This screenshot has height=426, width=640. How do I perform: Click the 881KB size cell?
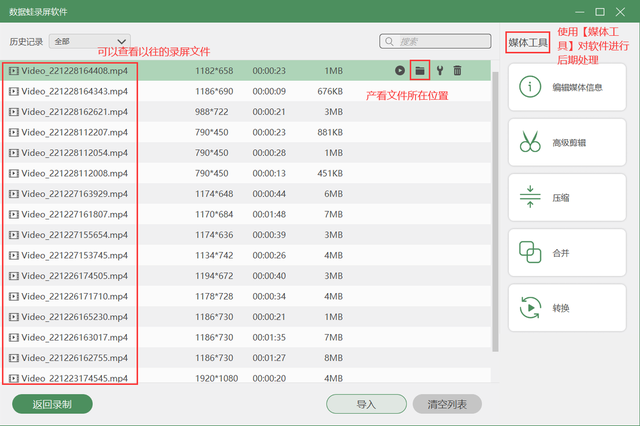tap(330, 132)
